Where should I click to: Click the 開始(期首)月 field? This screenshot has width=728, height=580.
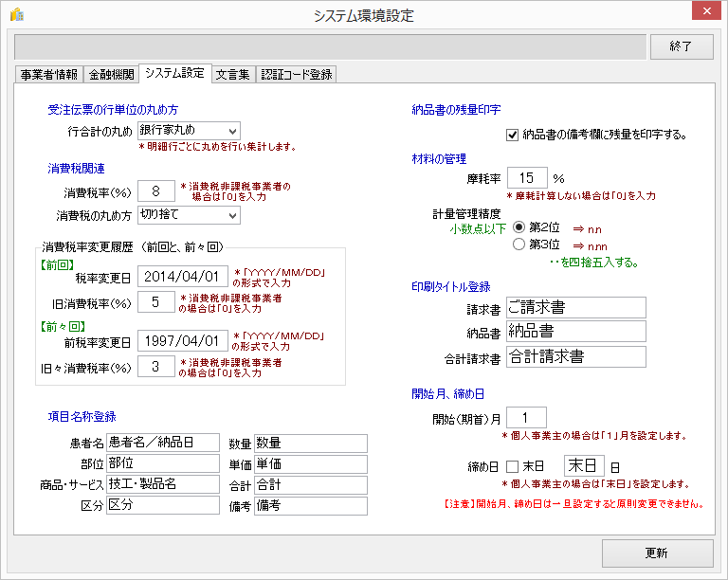pos(526,418)
